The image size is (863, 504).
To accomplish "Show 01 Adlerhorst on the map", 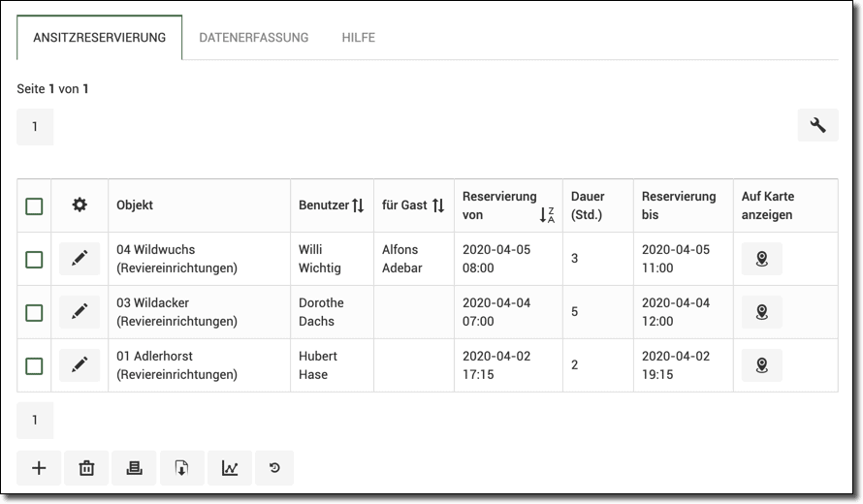I will [761, 365].
